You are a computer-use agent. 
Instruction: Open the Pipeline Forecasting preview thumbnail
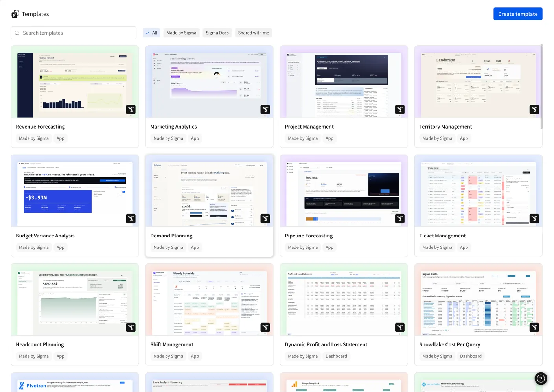click(344, 191)
